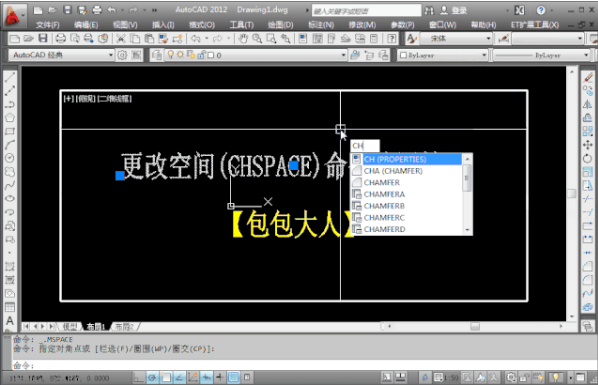
Task: Select the Circle draw tool
Action: [10, 158]
